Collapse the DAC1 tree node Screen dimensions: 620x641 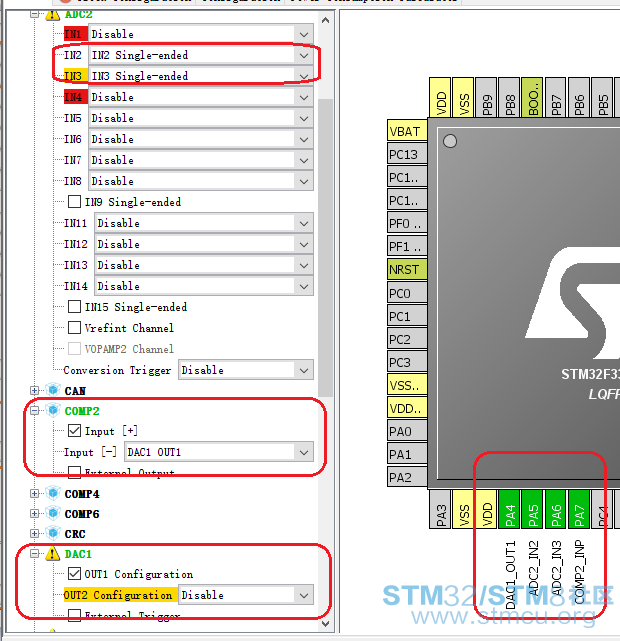34,554
